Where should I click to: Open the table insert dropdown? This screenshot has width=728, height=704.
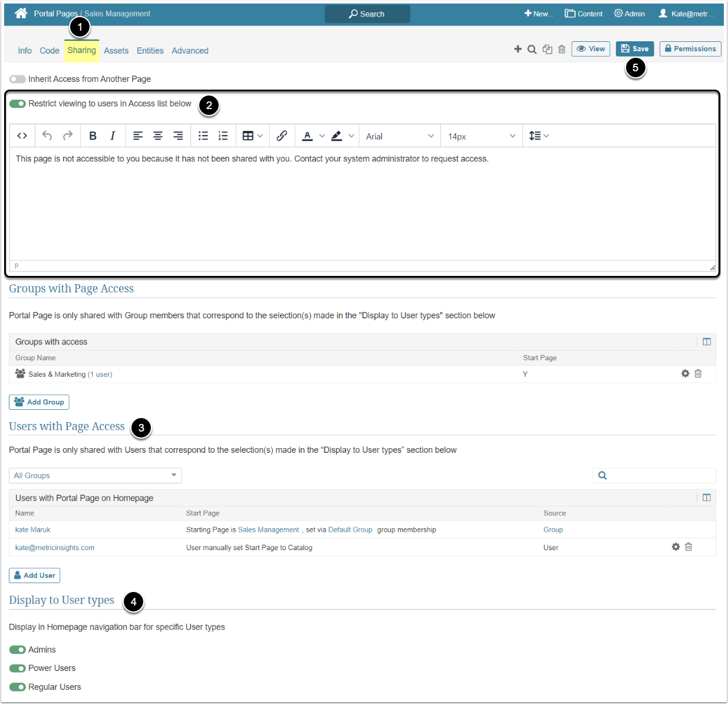click(x=253, y=136)
